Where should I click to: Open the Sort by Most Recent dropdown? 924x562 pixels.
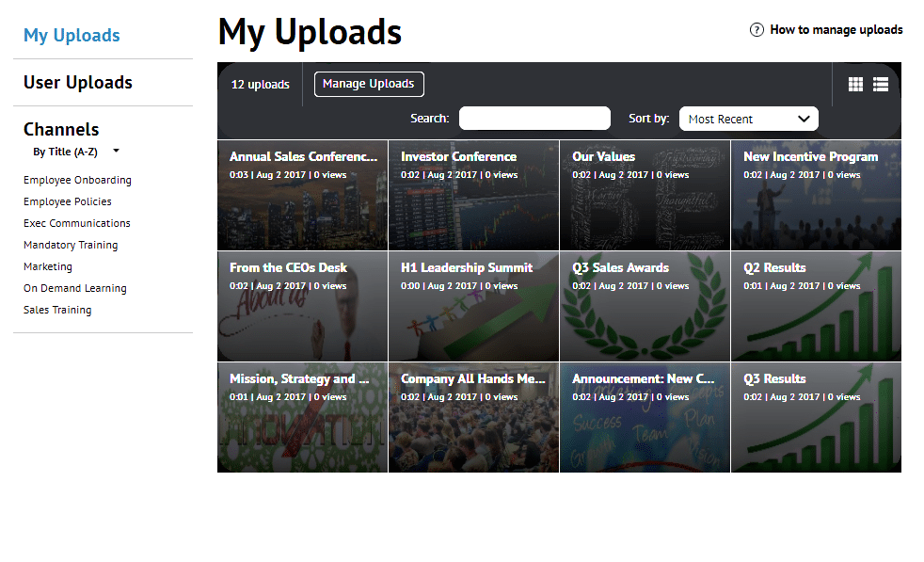point(748,119)
